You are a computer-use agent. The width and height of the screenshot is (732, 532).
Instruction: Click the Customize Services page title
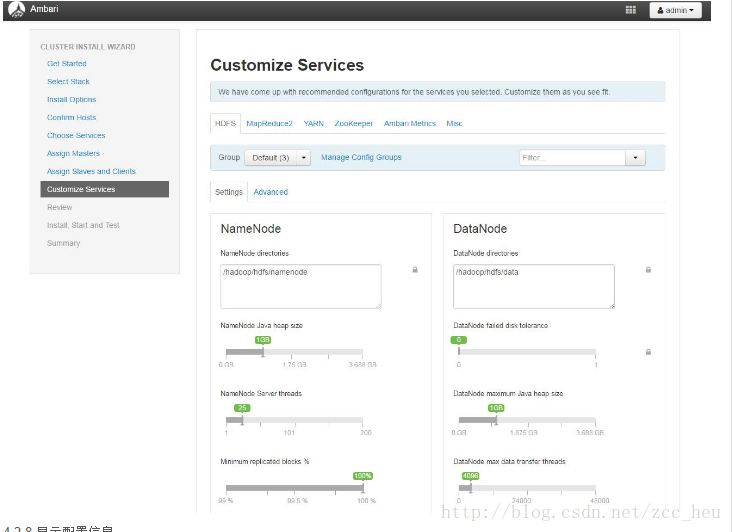pyautogui.click(x=287, y=65)
